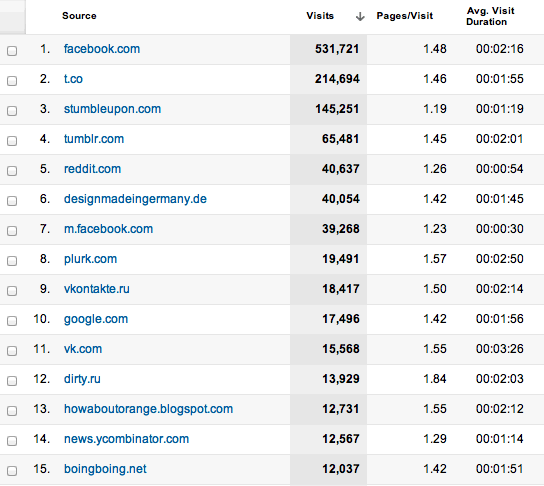Select the checkbox beside t.co
This screenshot has width=544, height=486.
pyautogui.click(x=12, y=81)
